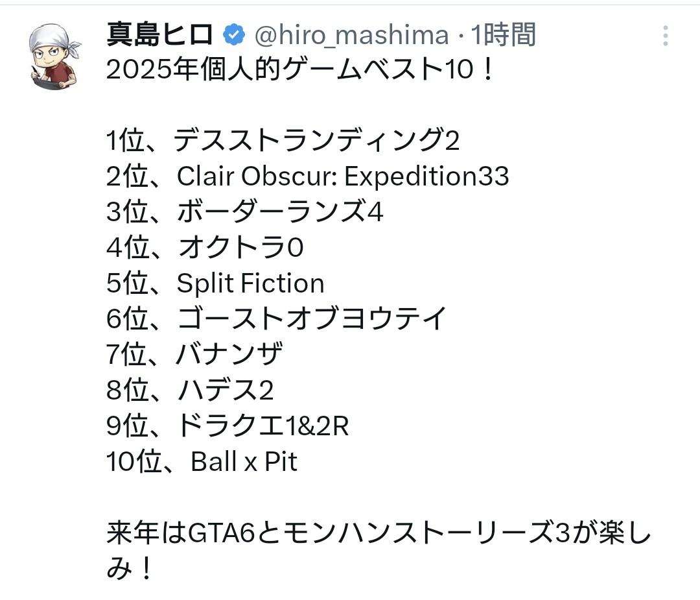700x600 pixels.
Task: Click the Split Fiction text
Action: click(x=250, y=283)
